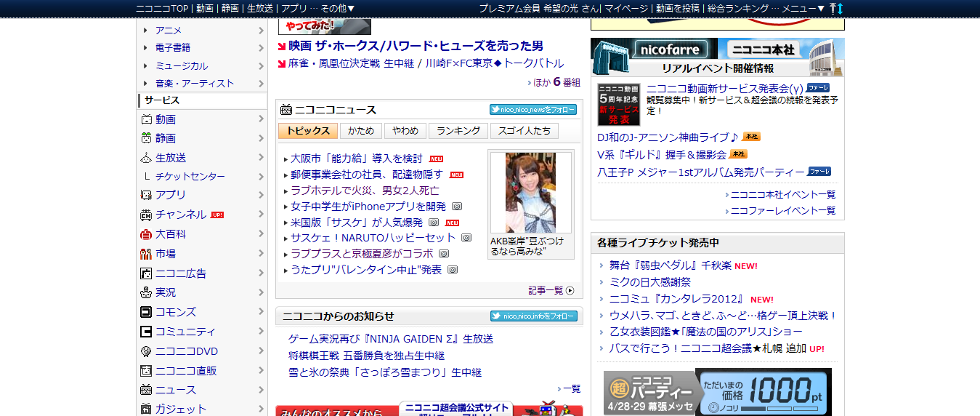Click the 一覧 link under お知らせ
This screenshot has width=980, height=416.
(x=572, y=389)
